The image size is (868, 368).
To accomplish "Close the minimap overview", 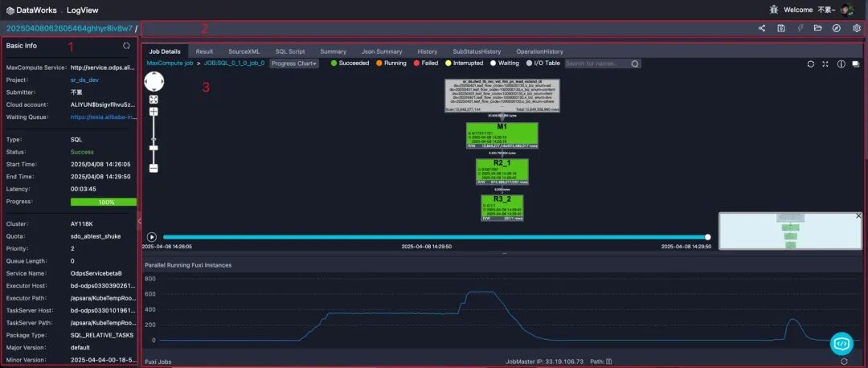I will [858, 215].
